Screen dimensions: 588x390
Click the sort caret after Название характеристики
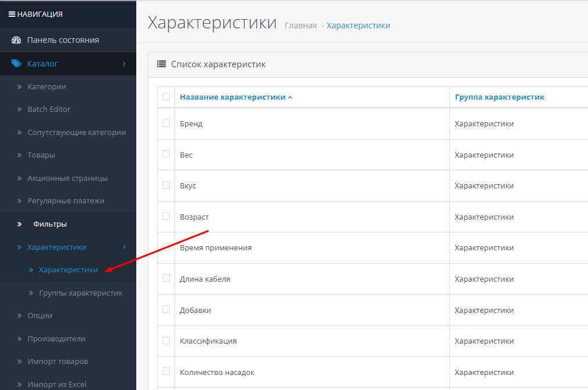click(290, 97)
